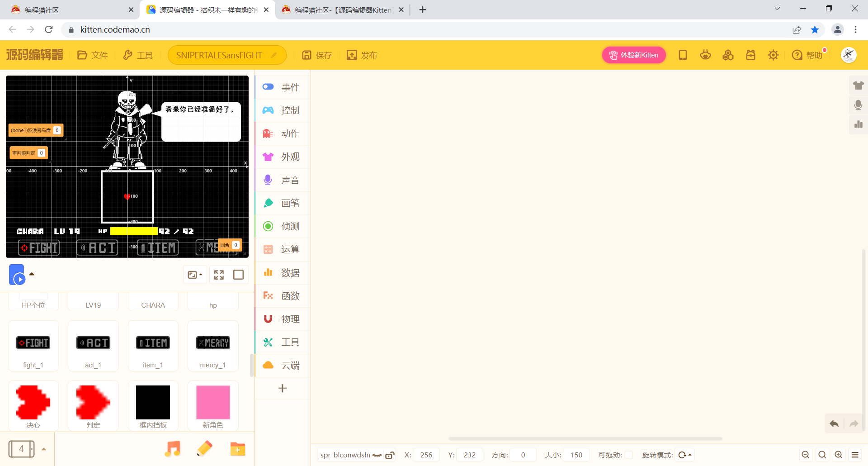Toggle sprite visibility eye icon
868x466 pixels.
pyautogui.click(x=377, y=455)
